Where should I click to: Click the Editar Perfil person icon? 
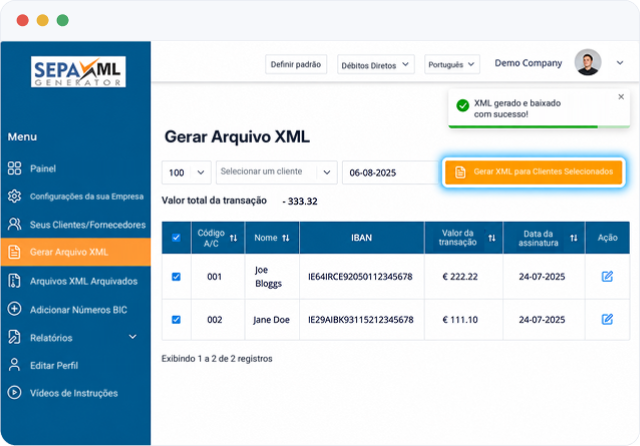pos(14,365)
